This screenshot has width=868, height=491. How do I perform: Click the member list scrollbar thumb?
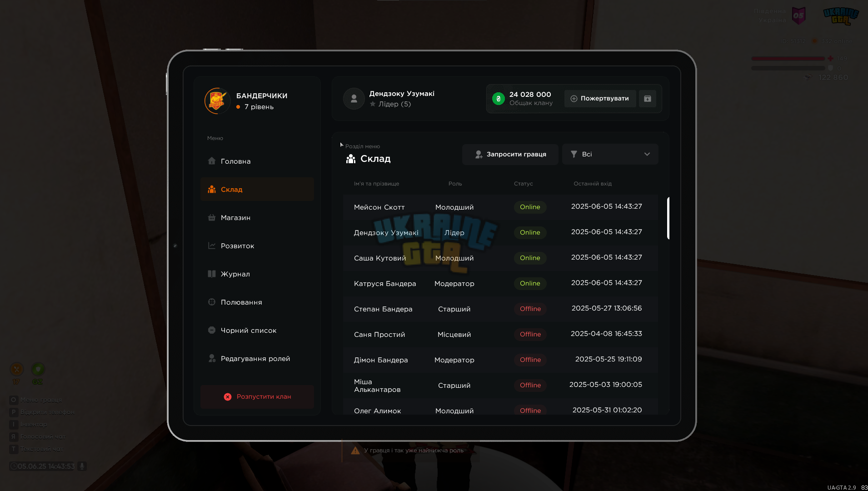point(668,218)
